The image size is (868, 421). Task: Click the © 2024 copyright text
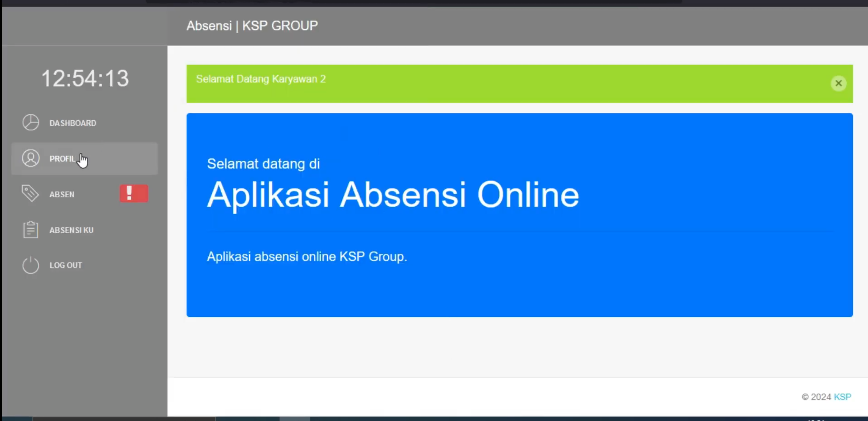point(816,397)
